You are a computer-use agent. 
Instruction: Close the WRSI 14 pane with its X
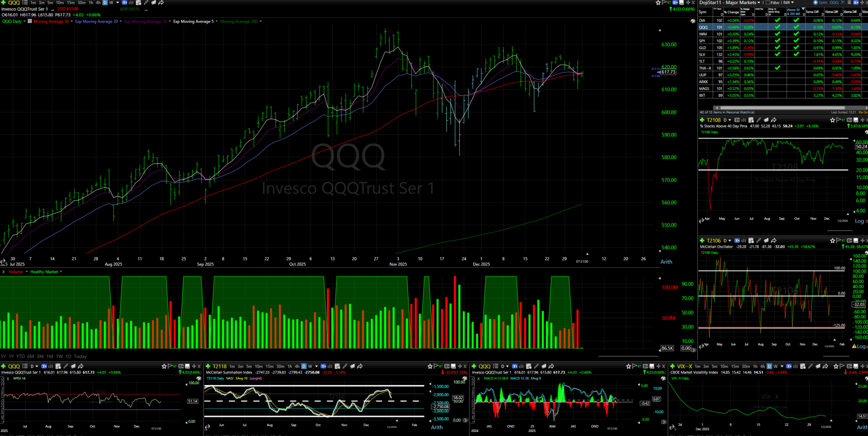point(8,379)
